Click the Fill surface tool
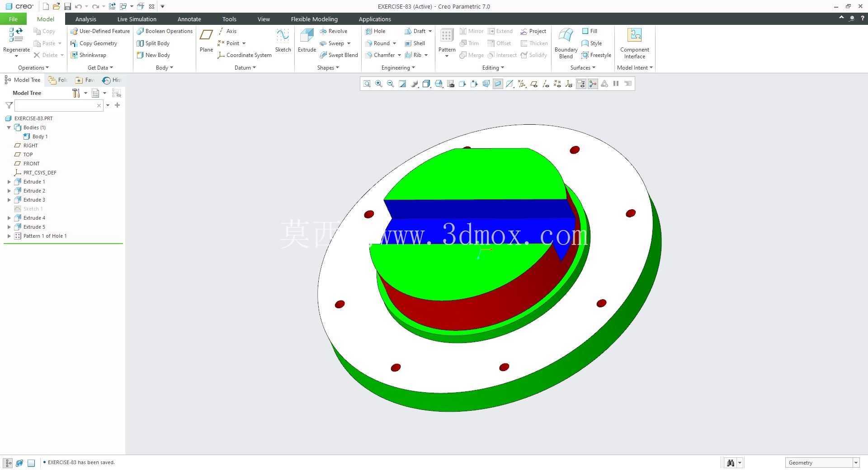Viewport: 868px width, 470px height. (590, 31)
